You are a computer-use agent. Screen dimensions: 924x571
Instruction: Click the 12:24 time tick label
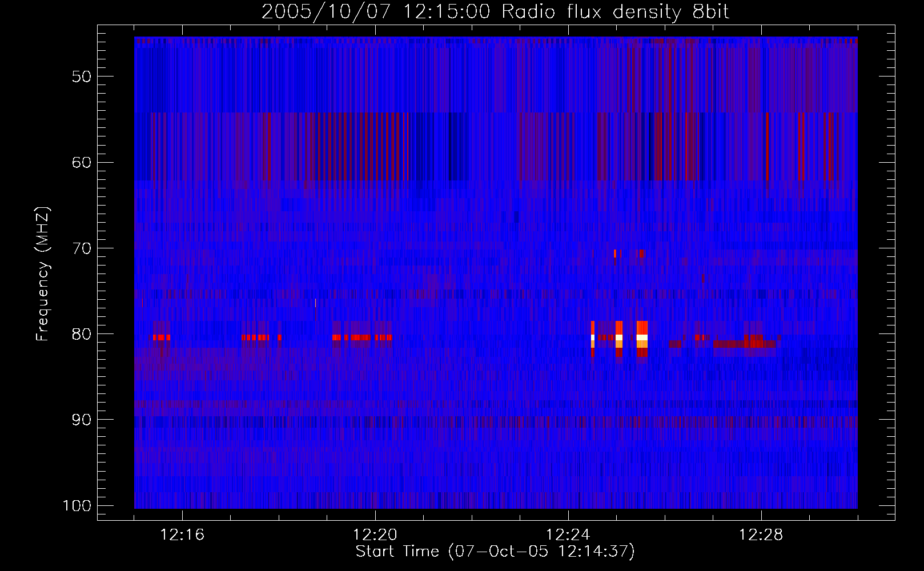pyautogui.click(x=568, y=535)
